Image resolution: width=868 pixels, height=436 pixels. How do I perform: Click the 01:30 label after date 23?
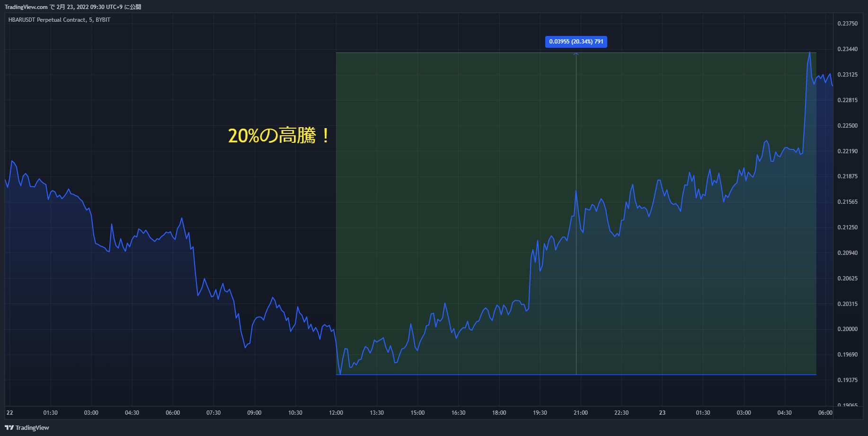[x=703, y=413]
